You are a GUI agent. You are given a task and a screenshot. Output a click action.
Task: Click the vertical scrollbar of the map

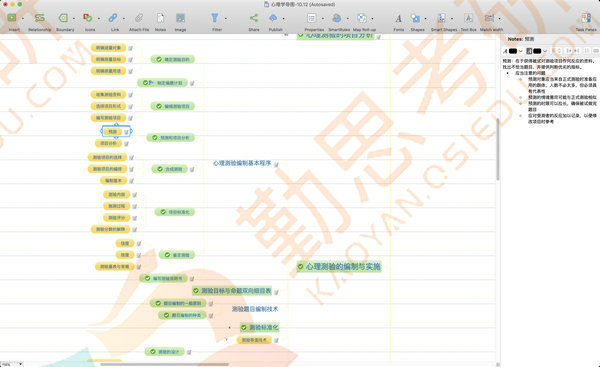[x=498, y=149]
